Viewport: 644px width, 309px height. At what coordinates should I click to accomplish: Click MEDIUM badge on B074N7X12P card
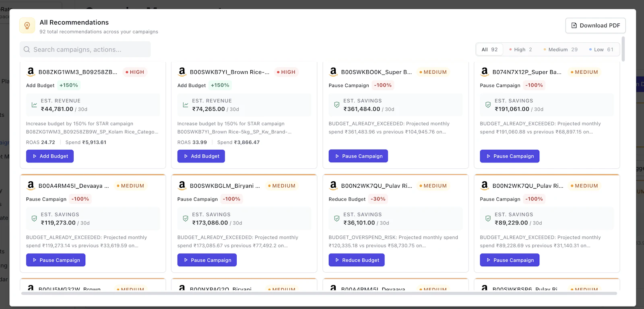[584, 72]
